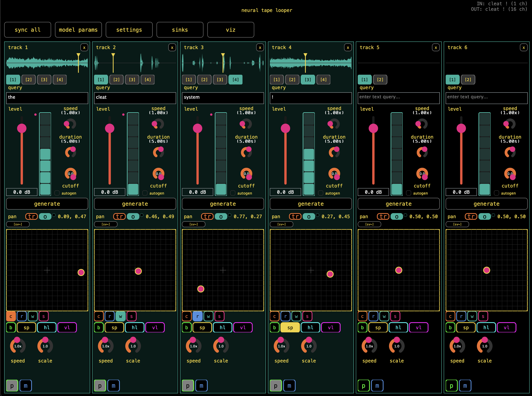Click the sync all button
Viewport: 532px width, 396px height.
pyautogui.click(x=27, y=30)
